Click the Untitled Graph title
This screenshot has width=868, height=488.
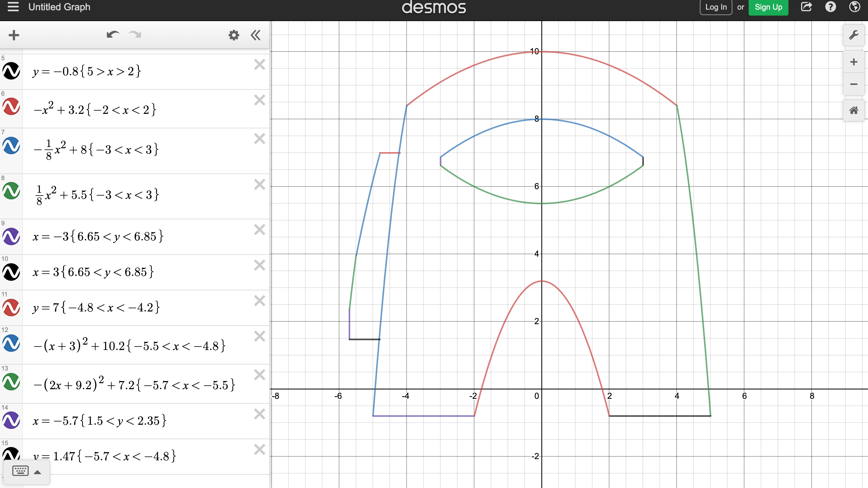click(59, 7)
